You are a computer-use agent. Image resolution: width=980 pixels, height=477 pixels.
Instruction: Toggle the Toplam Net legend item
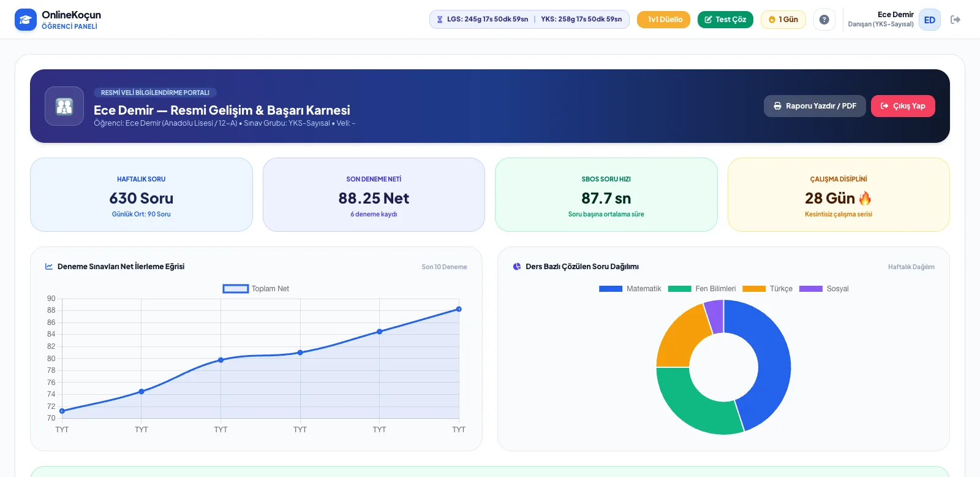pos(256,289)
